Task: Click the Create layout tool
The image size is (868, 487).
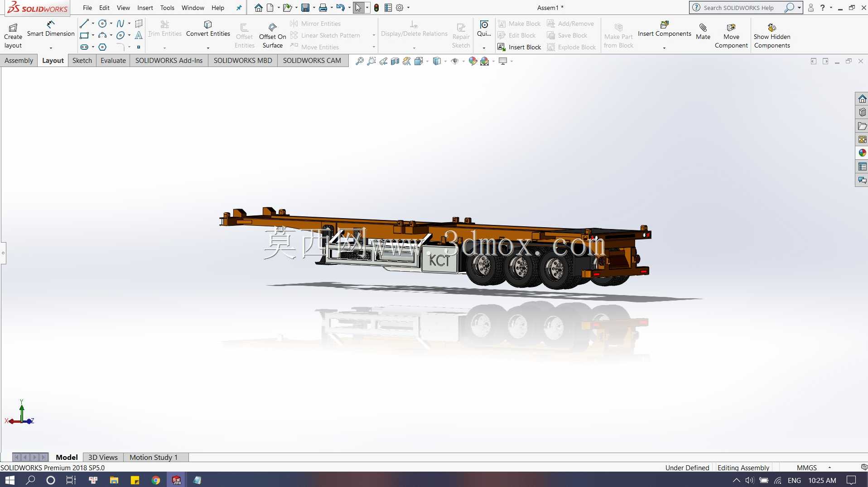Action: point(13,36)
